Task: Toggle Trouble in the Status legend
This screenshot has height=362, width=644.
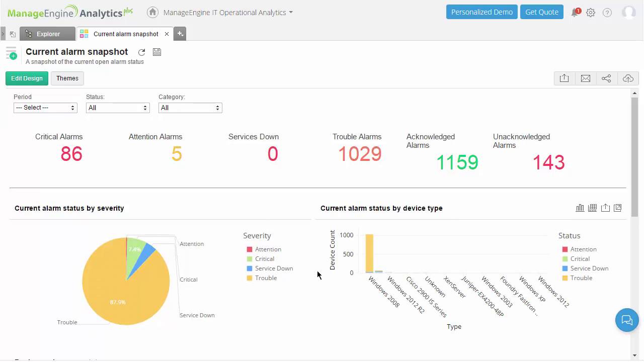Action: tap(581, 278)
